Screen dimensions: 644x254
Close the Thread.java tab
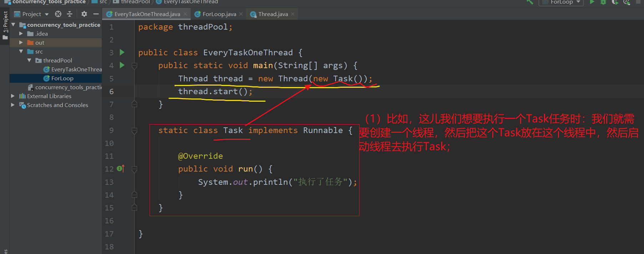coord(293,14)
